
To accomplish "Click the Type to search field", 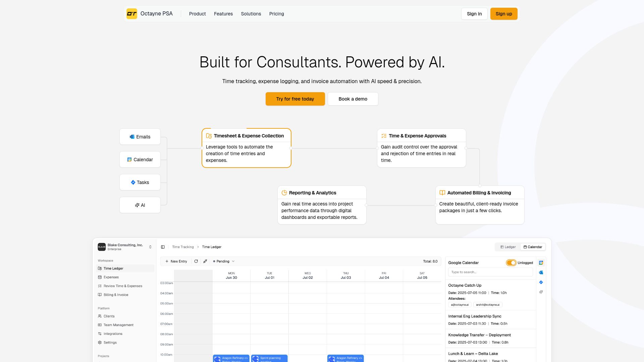I will point(490,272).
